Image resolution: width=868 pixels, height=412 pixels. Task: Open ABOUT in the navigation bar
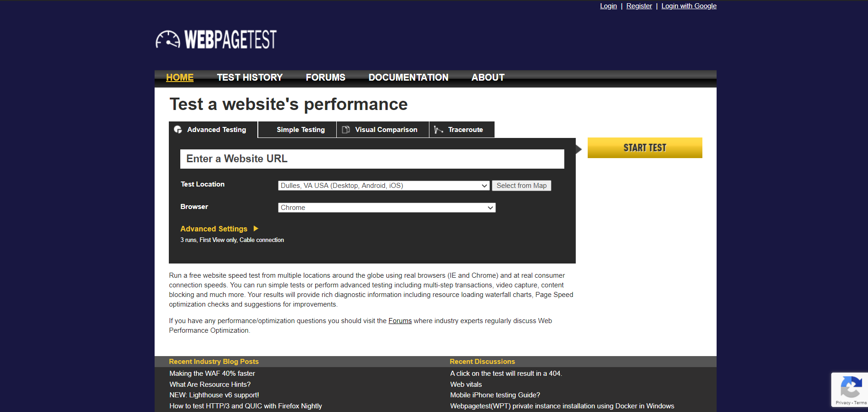point(488,77)
